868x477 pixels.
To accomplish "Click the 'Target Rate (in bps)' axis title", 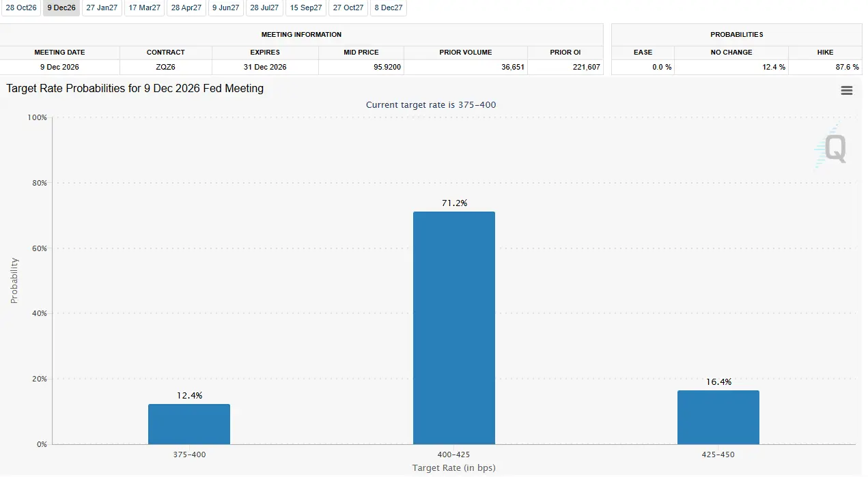I will click(454, 468).
